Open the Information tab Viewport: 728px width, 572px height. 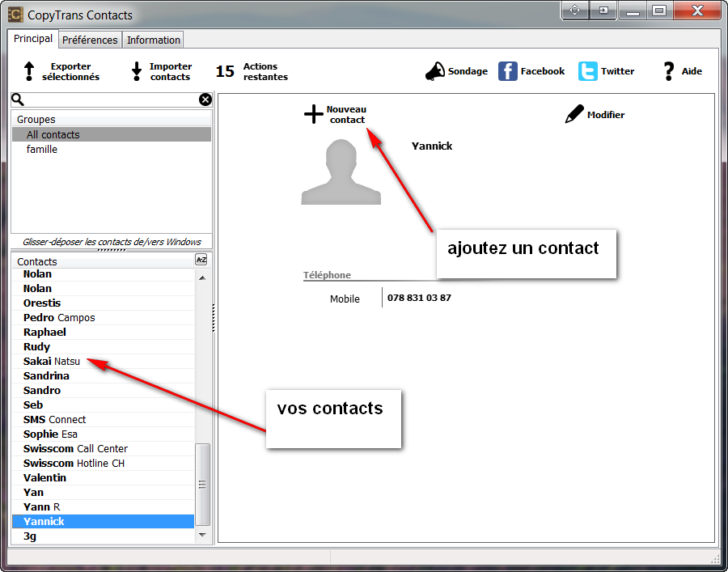pos(153,39)
